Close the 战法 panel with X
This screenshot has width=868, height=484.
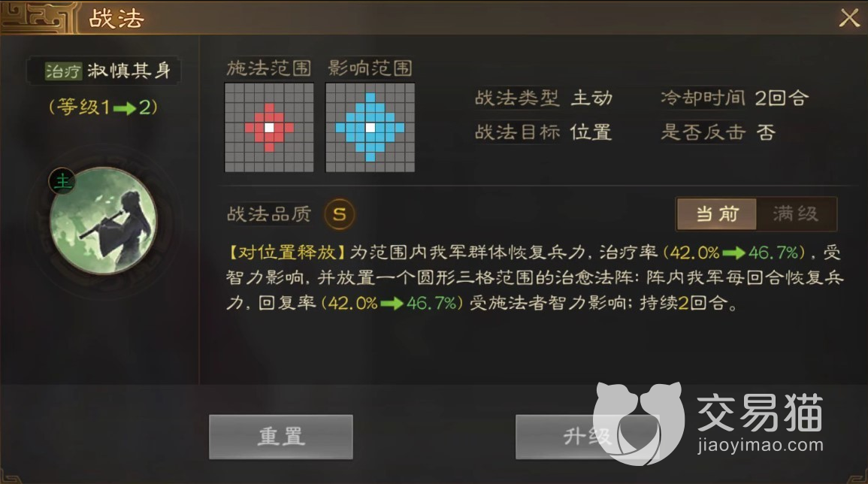[x=849, y=18]
